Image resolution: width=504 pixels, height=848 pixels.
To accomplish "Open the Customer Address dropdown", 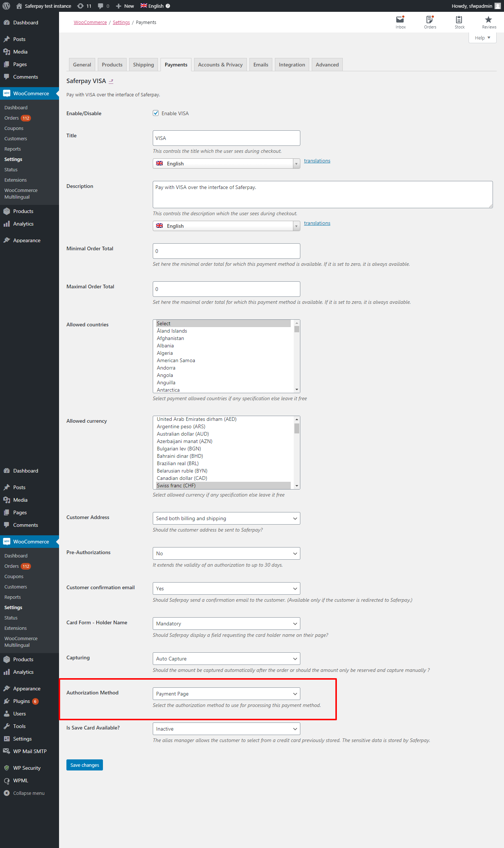I will click(226, 518).
